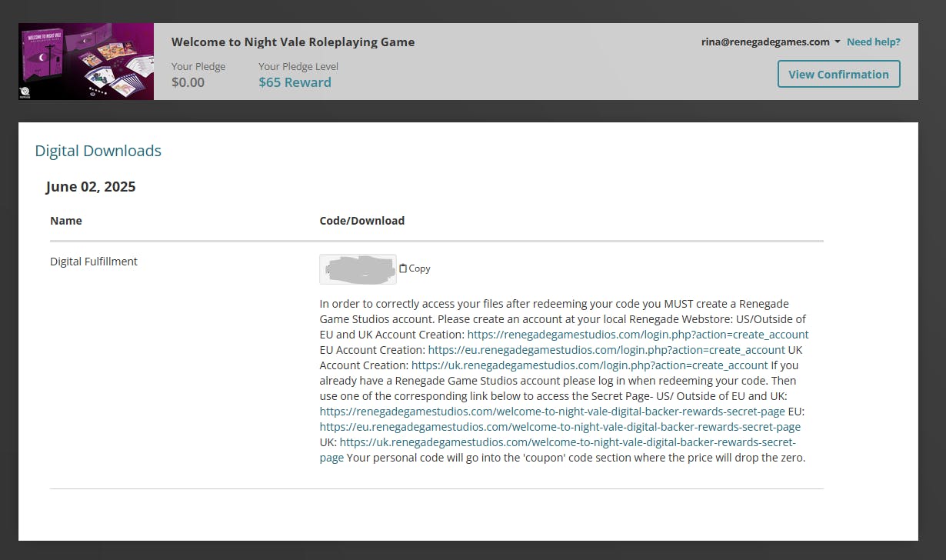This screenshot has width=946, height=560.
Task: Click the clipboard Copy icon beside the code
Action: coord(403,268)
